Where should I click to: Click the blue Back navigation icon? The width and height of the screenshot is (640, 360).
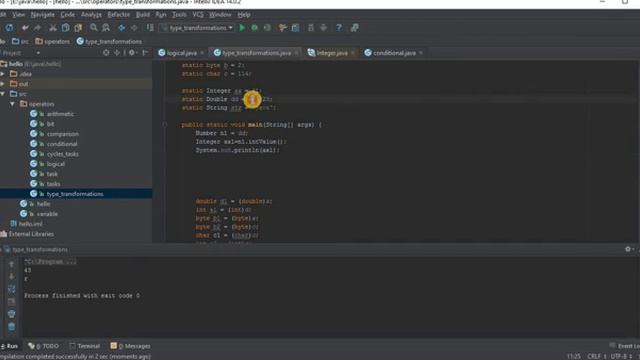(x=122, y=28)
